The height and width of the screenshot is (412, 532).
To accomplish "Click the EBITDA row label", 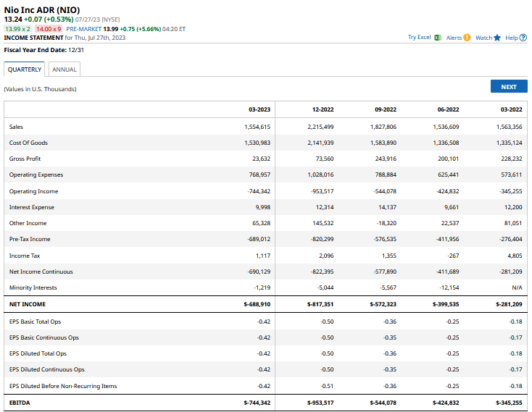I will tap(19, 402).
